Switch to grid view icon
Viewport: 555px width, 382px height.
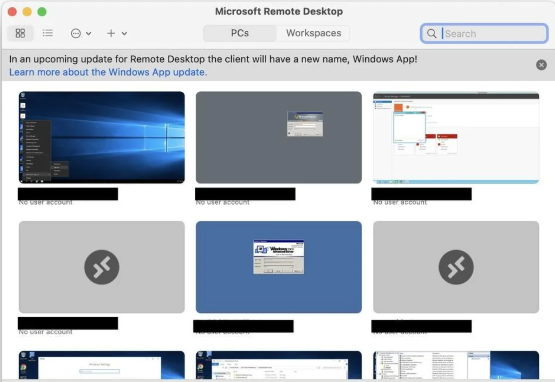(x=20, y=33)
